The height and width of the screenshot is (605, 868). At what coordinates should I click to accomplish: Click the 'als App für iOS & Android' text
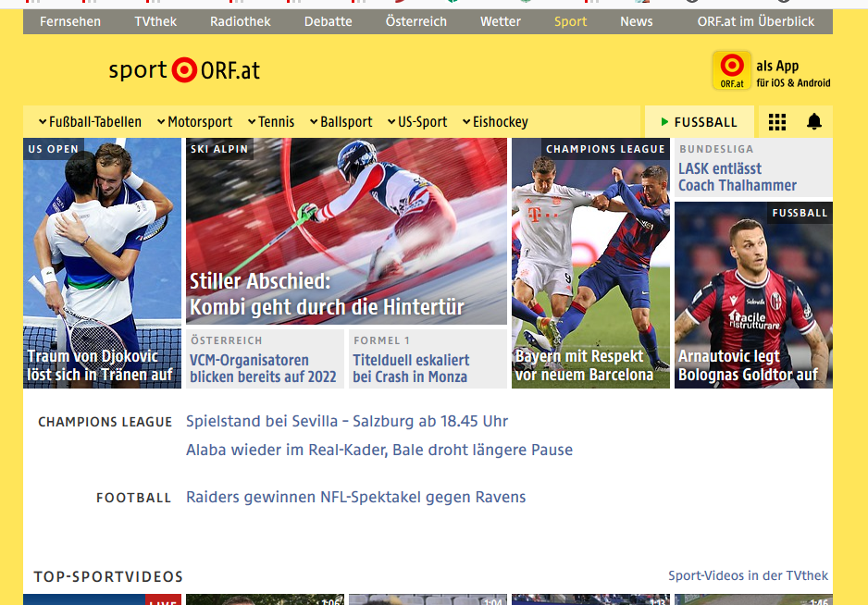pyautogui.click(x=793, y=74)
